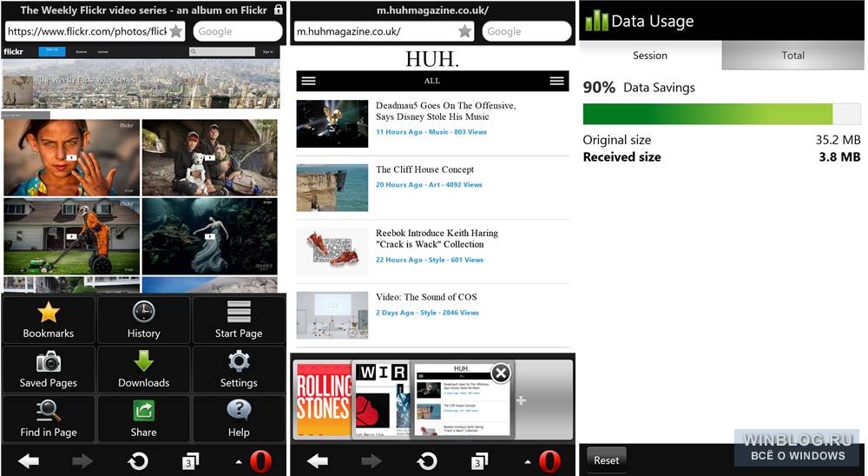Bookmark star in huhmagazine address bar
868x476 pixels.
pyautogui.click(x=465, y=31)
